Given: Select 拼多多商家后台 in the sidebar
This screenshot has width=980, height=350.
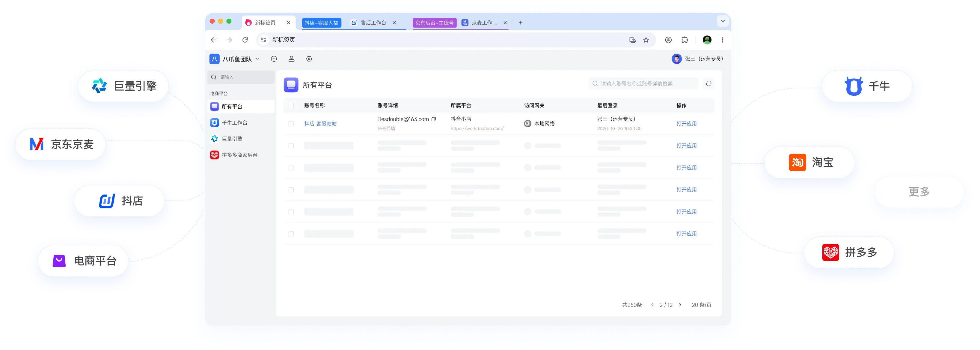Looking at the screenshot, I should point(239,155).
